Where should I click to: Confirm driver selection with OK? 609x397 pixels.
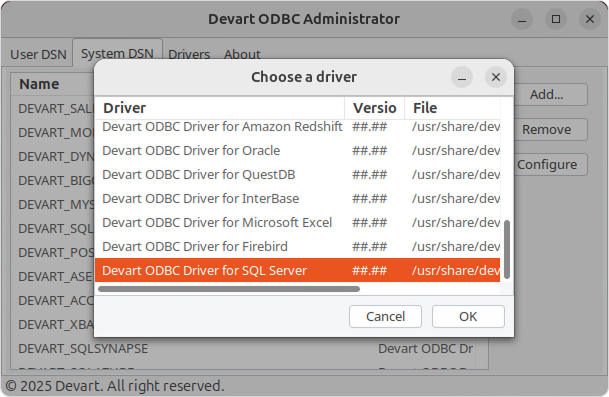click(468, 316)
